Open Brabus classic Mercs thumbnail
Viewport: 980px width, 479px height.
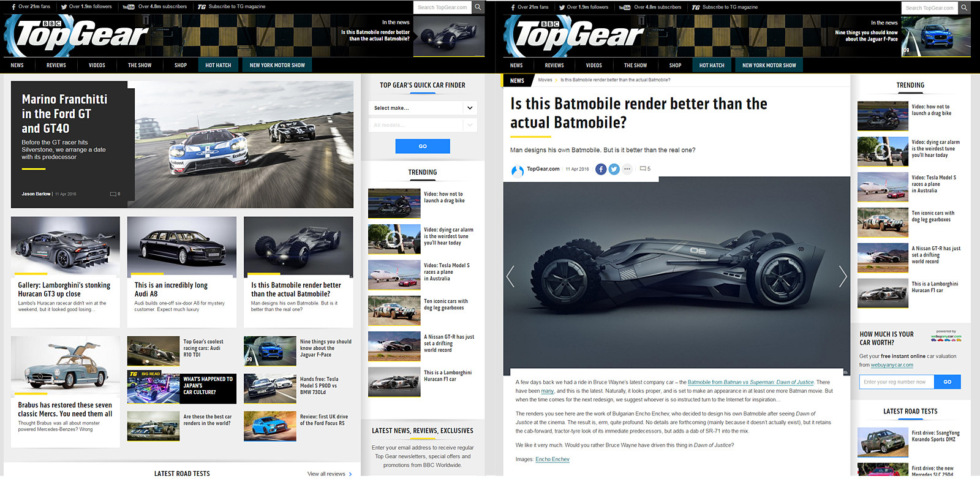point(66,365)
